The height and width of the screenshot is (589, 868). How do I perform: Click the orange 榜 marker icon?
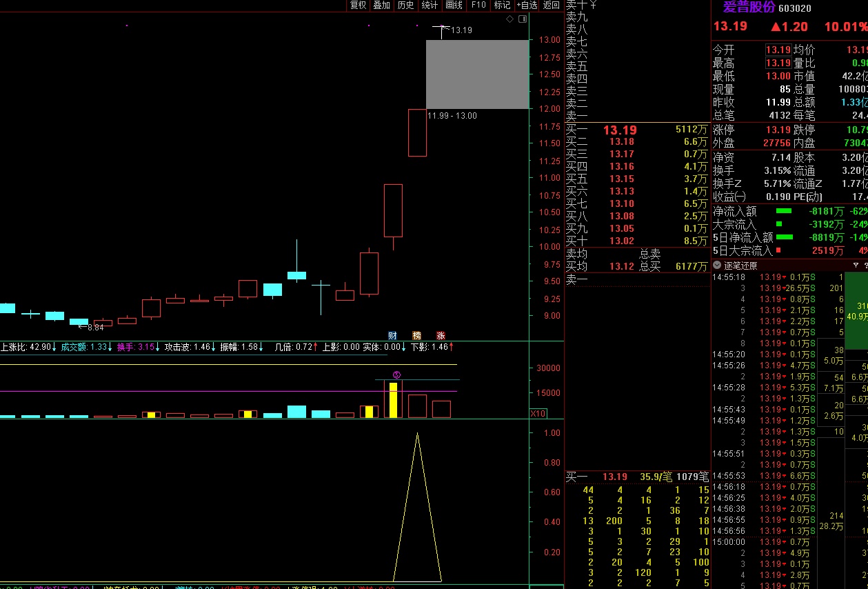point(416,335)
